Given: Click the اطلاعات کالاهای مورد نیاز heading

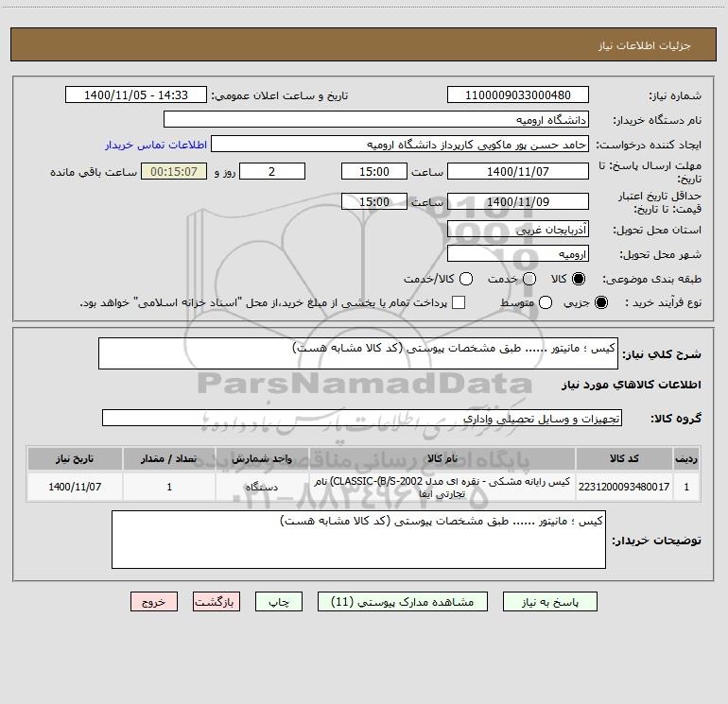Looking at the screenshot, I should pos(631,385).
